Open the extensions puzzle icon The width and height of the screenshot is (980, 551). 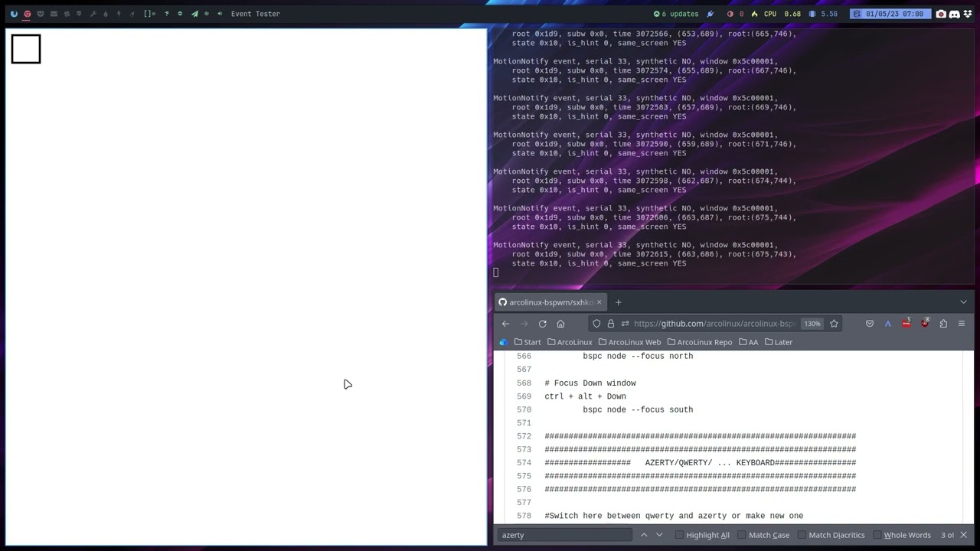point(943,324)
